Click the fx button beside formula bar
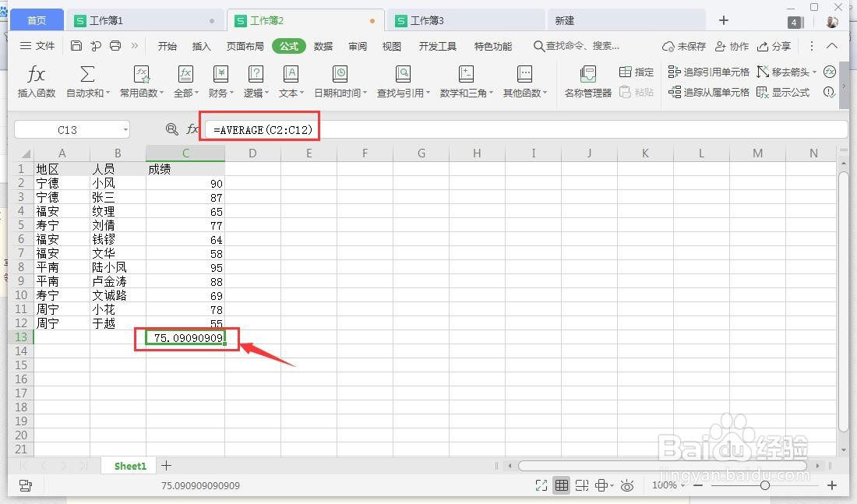Image resolution: width=857 pixels, height=504 pixels. (192, 129)
